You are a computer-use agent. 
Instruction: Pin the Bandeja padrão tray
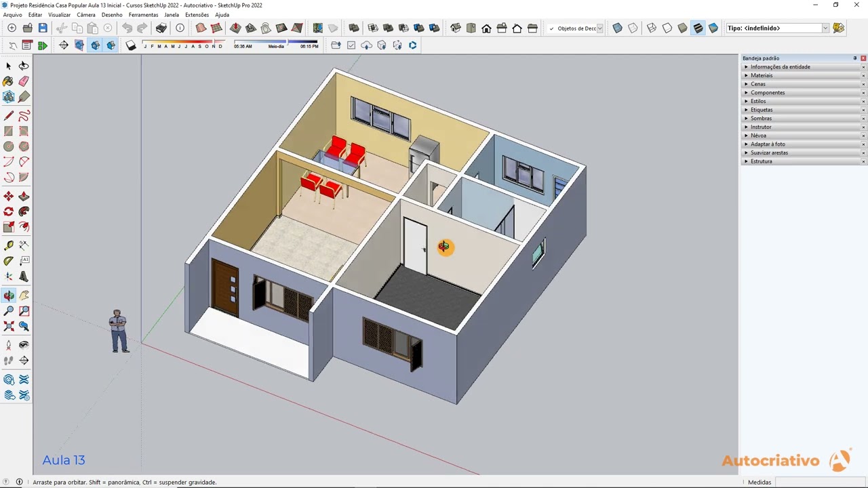[854, 58]
